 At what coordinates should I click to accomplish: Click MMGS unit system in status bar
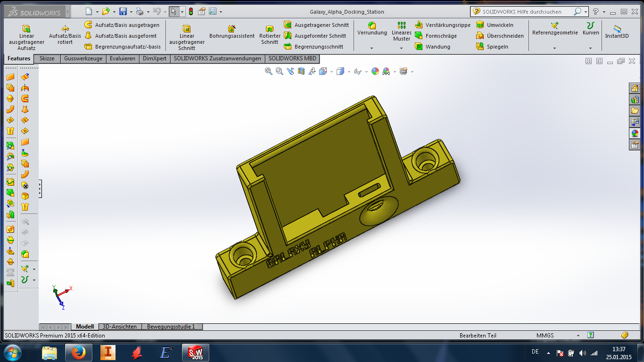pos(545,336)
